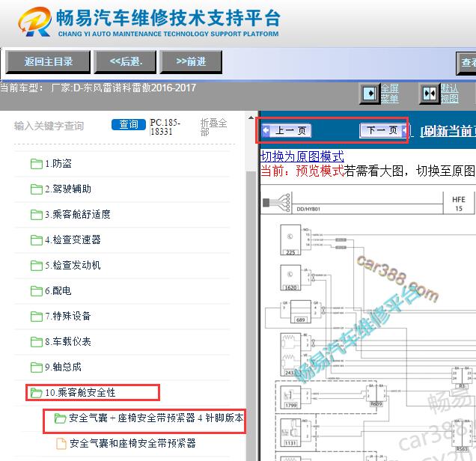Click HFE 15 diagram header cell
Viewport: 476px width, 461px height.
[x=458, y=204]
